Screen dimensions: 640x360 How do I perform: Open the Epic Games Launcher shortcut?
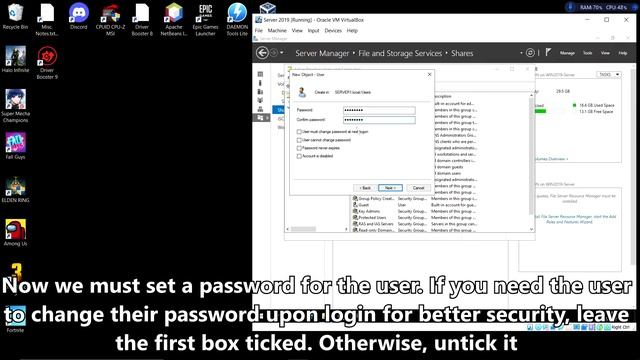tap(205, 20)
